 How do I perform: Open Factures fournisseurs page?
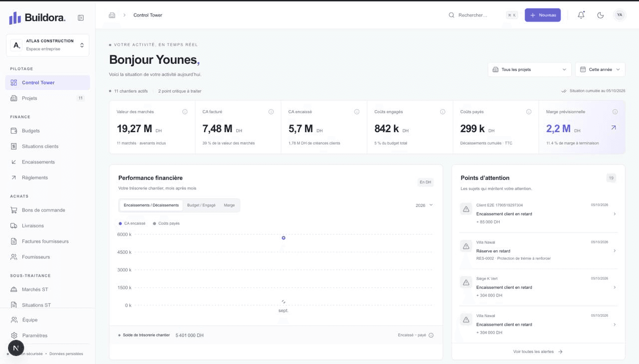[x=47, y=241]
